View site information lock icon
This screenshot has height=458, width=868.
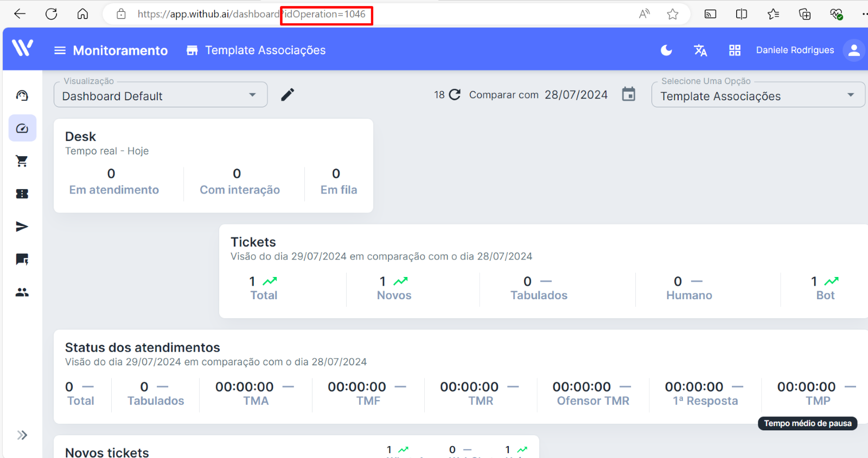point(121,14)
